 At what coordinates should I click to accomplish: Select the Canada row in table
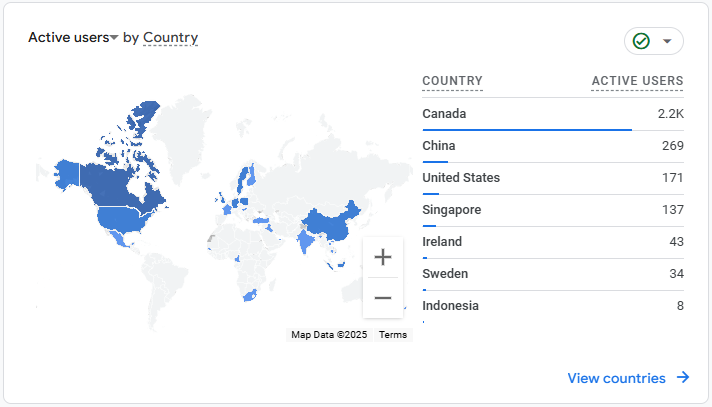point(552,114)
